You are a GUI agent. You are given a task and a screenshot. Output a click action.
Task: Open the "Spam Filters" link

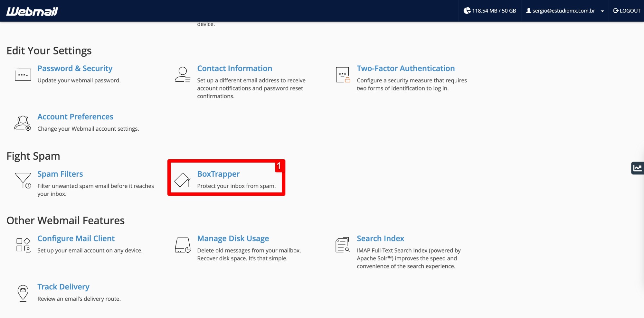click(x=60, y=174)
